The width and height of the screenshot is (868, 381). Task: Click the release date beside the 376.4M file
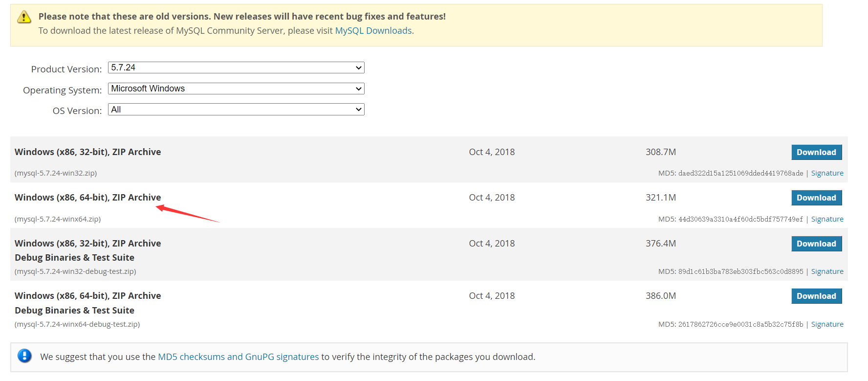492,244
